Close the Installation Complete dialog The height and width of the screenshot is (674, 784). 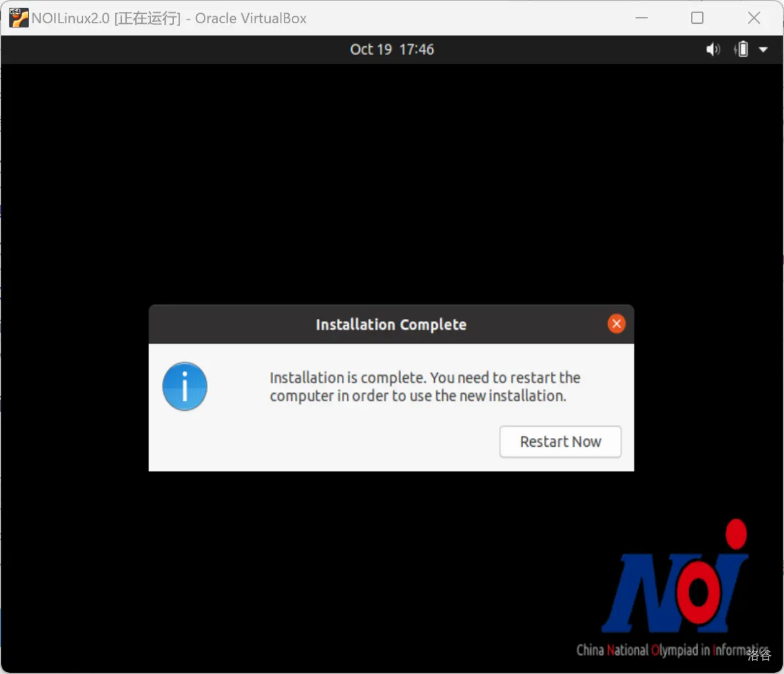[616, 324]
